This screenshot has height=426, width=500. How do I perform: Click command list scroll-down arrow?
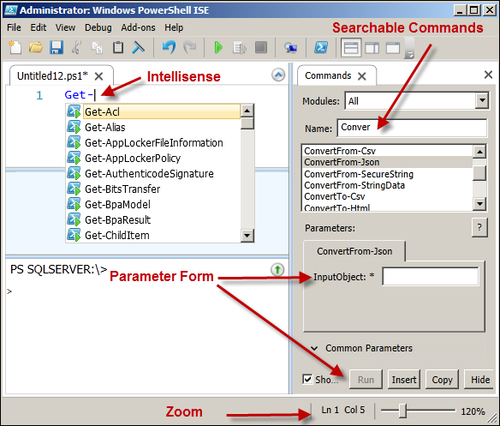coord(479,203)
